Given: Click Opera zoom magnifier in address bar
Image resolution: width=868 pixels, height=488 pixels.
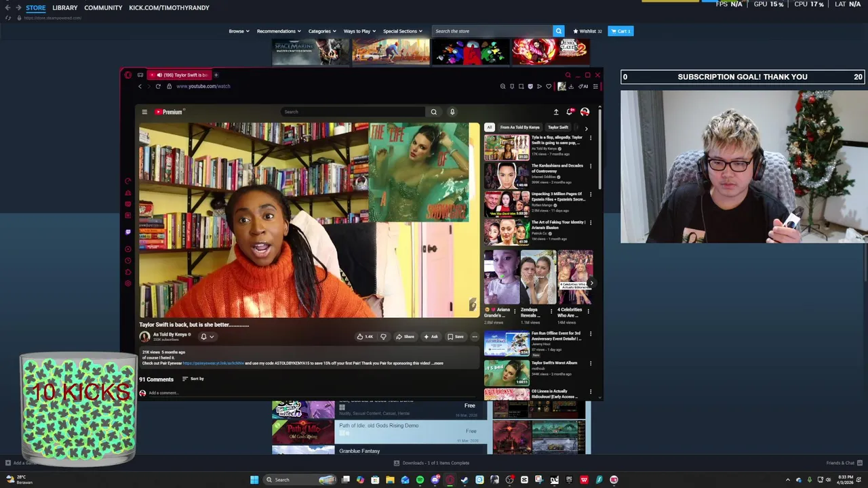Looking at the screenshot, I should (x=502, y=86).
